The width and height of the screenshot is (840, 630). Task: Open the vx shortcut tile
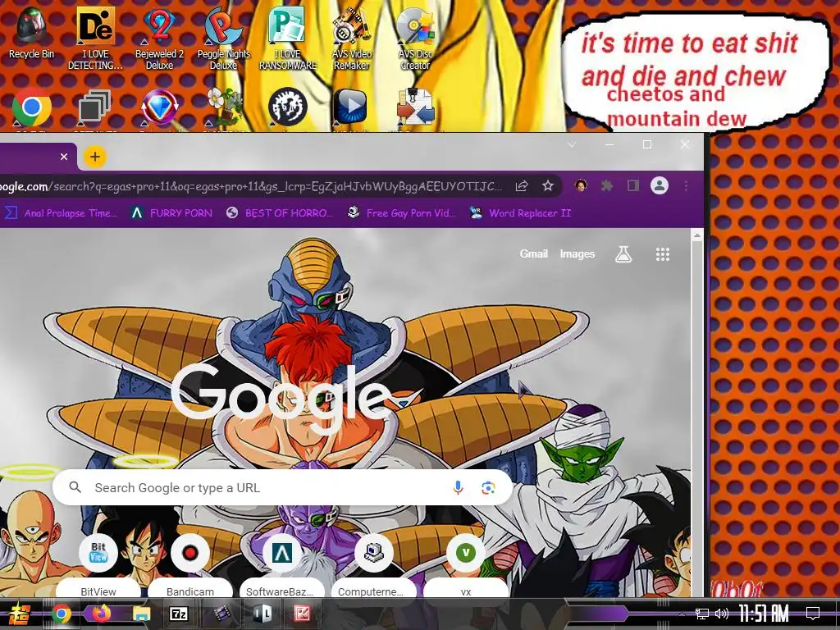pyautogui.click(x=466, y=565)
